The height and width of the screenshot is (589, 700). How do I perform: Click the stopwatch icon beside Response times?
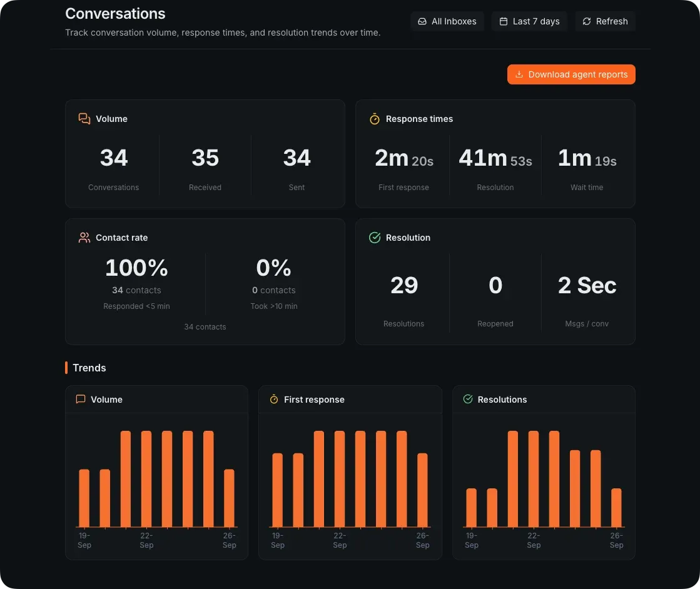pos(375,119)
